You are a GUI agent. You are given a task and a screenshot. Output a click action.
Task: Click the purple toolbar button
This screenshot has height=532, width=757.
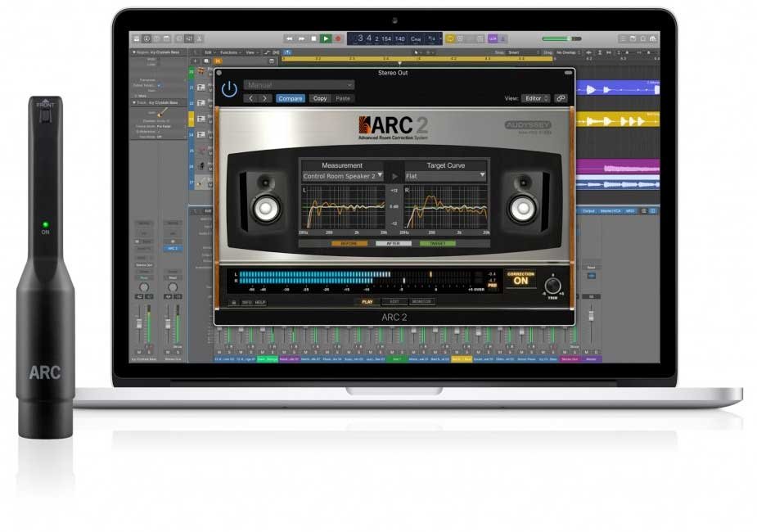(x=493, y=38)
